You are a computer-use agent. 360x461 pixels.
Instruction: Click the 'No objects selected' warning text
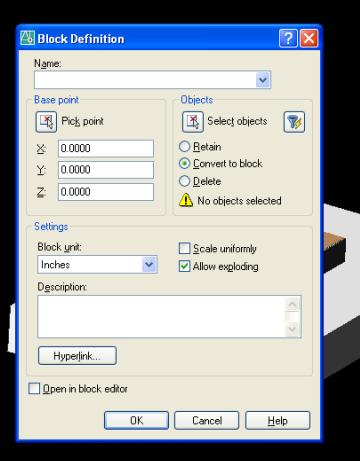pos(239,201)
